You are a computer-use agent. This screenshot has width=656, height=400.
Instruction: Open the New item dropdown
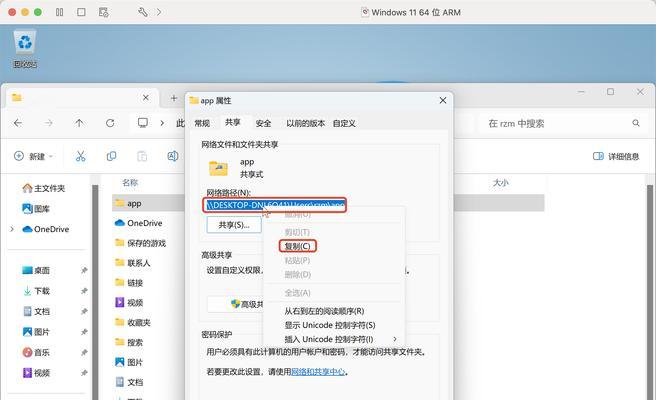coord(33,156)
